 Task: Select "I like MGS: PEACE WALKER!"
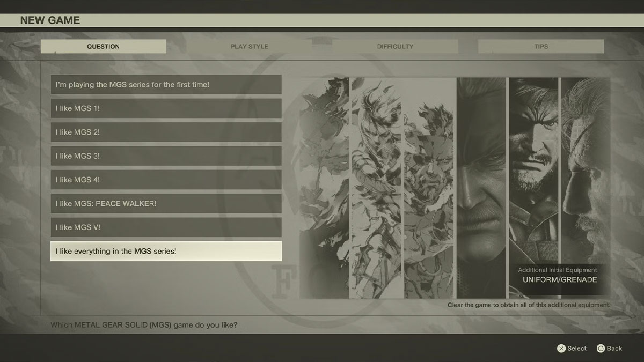166,203
